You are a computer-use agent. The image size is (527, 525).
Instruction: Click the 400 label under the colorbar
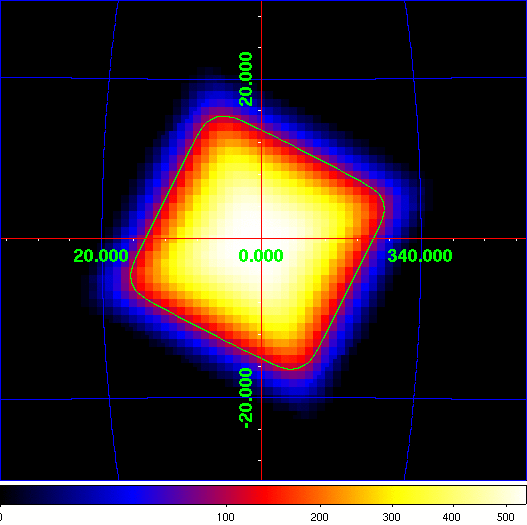tap(451, 517)
